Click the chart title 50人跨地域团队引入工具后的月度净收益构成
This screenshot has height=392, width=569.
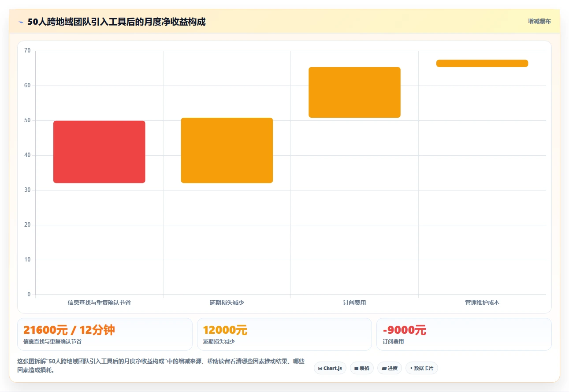click(x=116, y=22)
